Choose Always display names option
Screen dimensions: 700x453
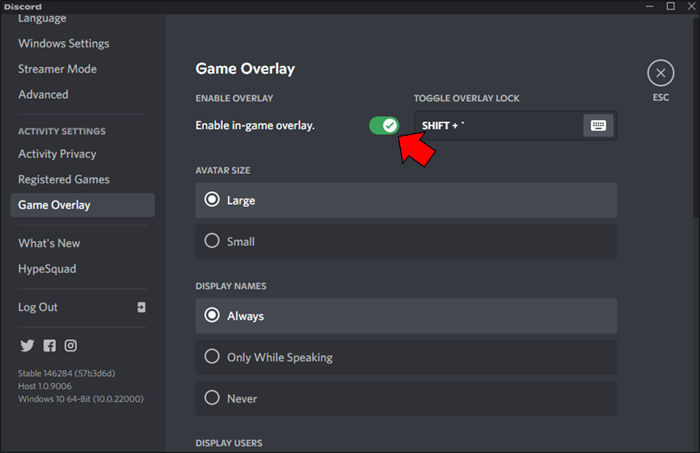212,315
